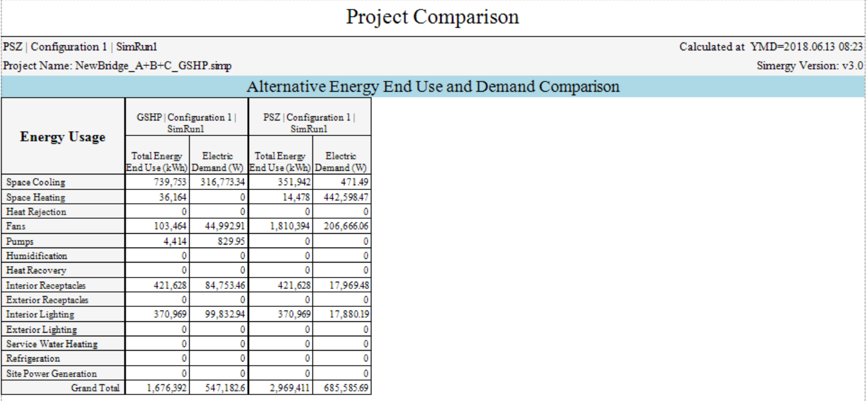Select the Service Water Heating row label

52,344
